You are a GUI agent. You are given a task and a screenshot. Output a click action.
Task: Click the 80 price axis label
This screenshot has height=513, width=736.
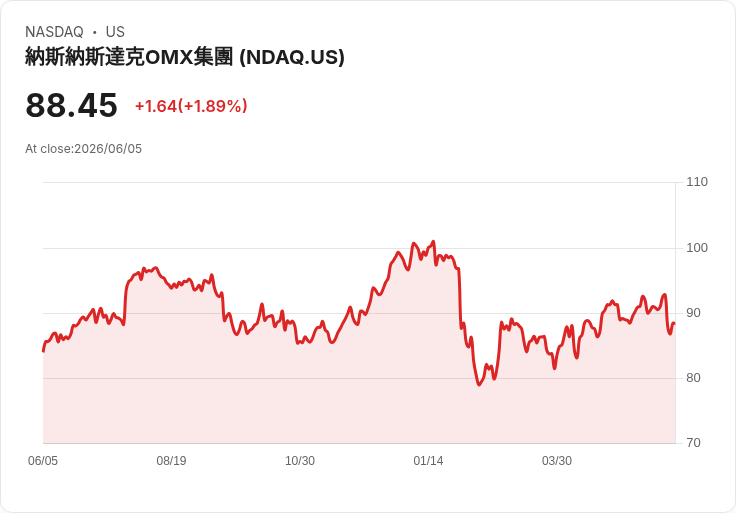[x=693, y=378]
